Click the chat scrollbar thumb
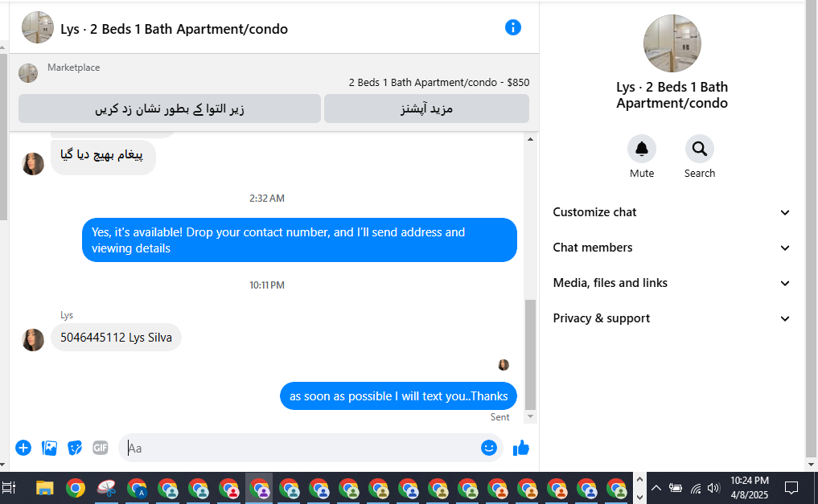The image size is (818, 504). point(530,354)
